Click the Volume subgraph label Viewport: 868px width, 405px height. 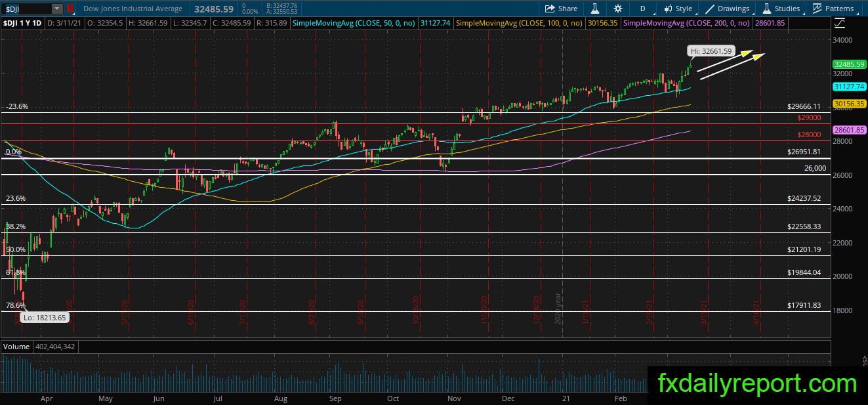pyautogui.click(x=16, y=347)
